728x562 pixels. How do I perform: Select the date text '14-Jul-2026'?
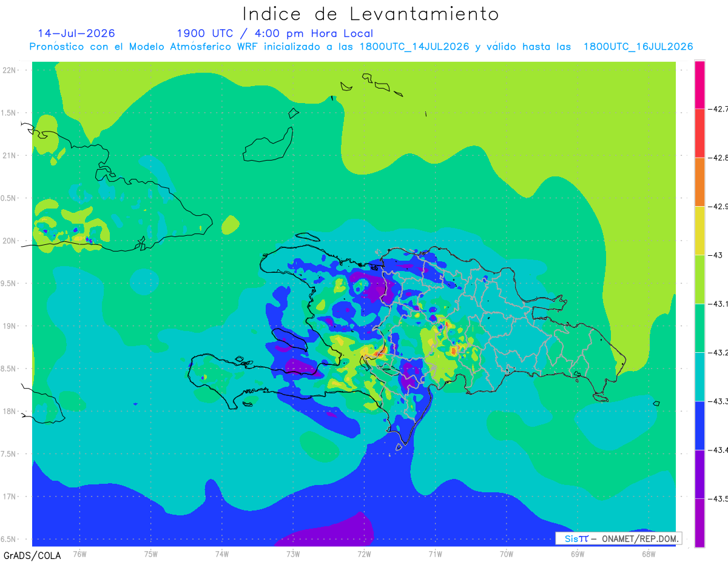click(x=76, y=33)
